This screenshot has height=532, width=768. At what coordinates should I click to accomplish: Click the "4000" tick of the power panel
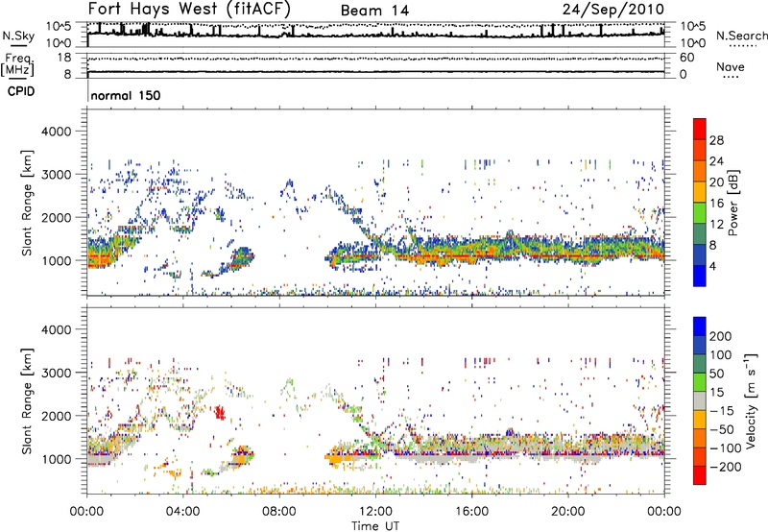coord(56,132)
